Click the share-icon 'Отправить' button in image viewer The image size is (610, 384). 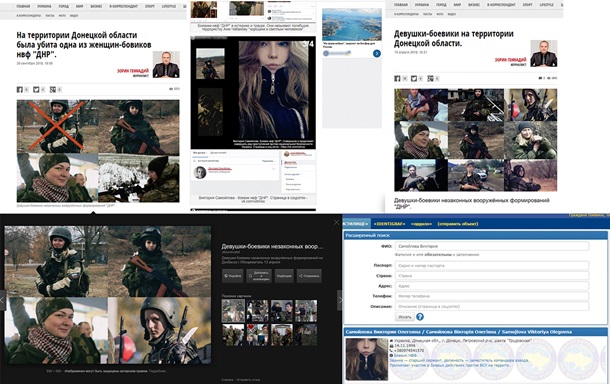point(309,276)
